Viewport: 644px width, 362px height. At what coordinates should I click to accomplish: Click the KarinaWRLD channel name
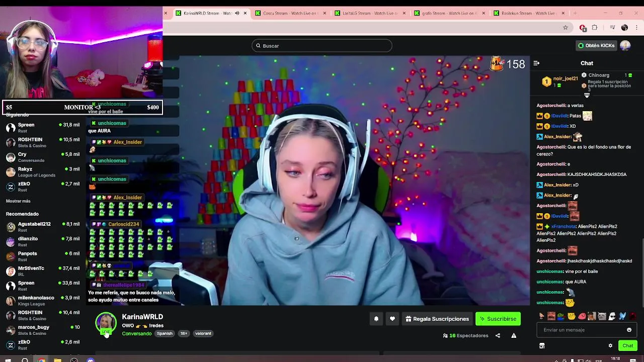click(x=142, y=317)
